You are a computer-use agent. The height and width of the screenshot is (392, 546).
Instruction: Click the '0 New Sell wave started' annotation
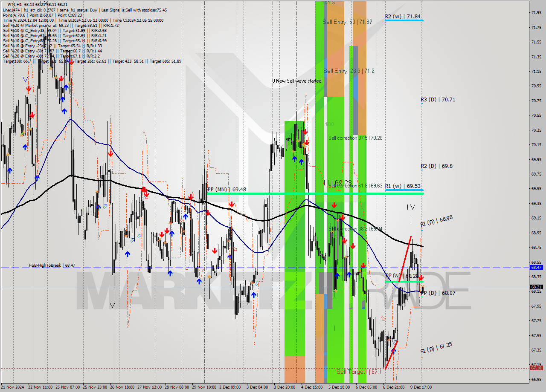(297, 81)
